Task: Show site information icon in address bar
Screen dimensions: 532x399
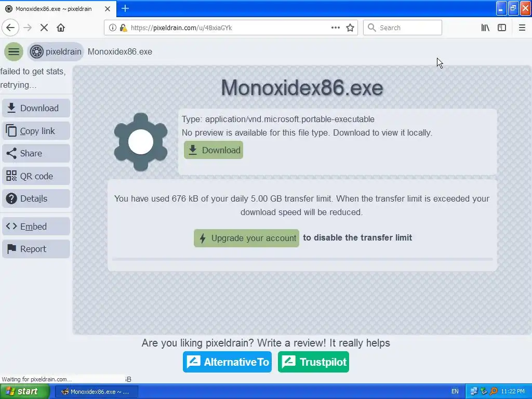Action: pyautogui.click(x=113, y=28)
